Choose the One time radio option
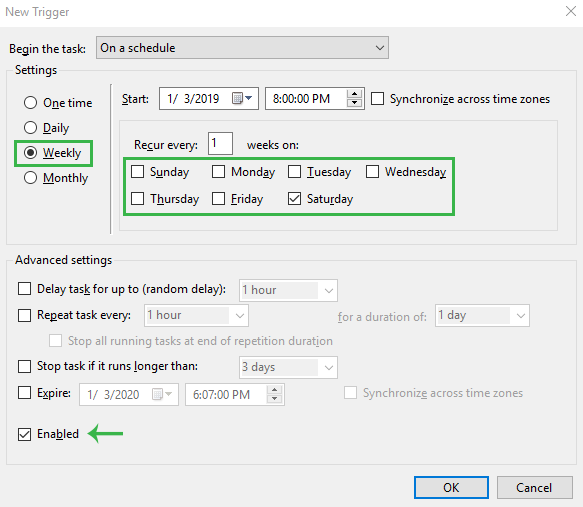583x507 pixels. coord(30,103)
